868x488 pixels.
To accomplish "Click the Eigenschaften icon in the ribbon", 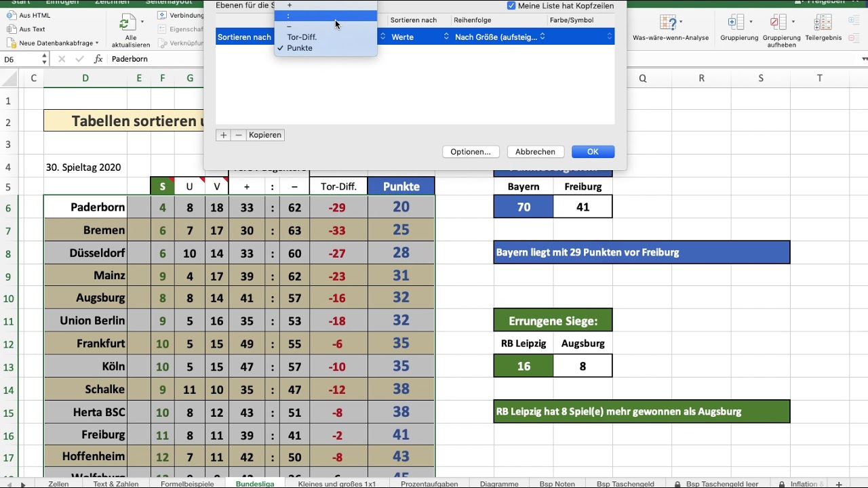I will [x=162, y=29].
